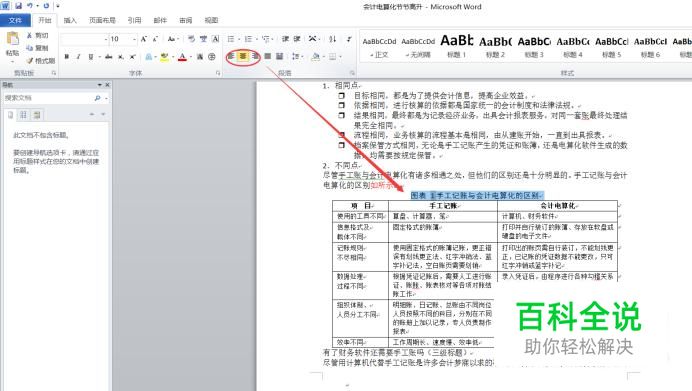Switch to the 引用 References tab
Screen dimensions: 692x391
[x=134, y=20]
